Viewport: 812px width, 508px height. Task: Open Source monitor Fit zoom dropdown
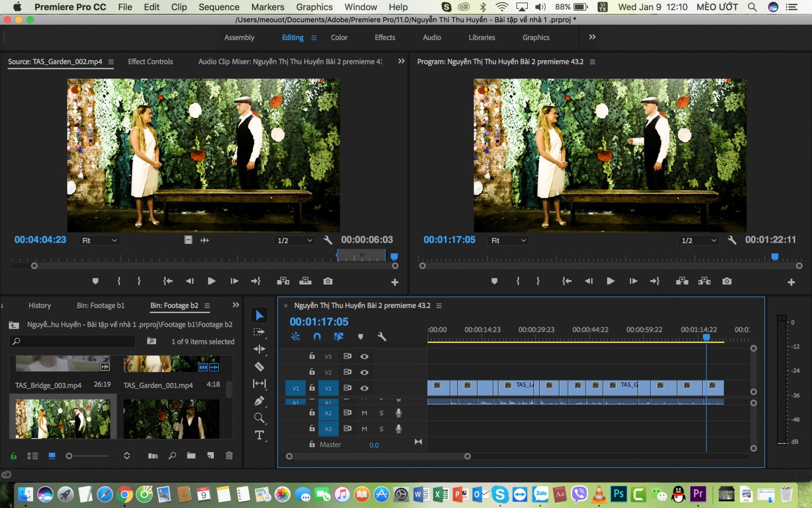coord(99,240)
